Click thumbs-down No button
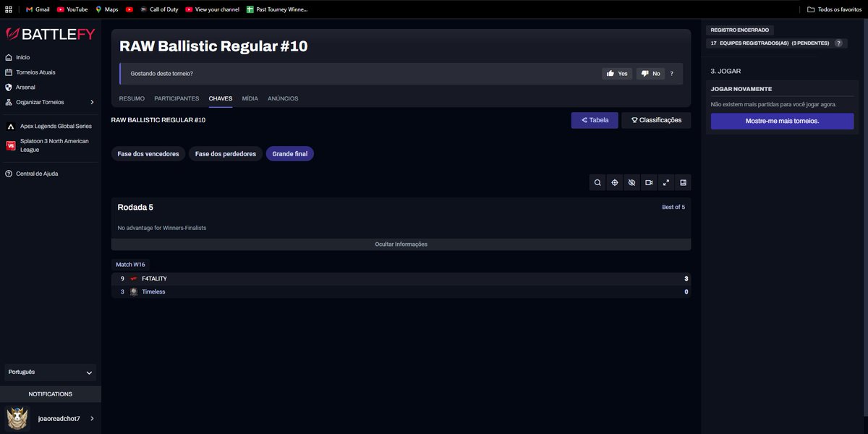The image size is (868, 434). click(x=651, y=74)
